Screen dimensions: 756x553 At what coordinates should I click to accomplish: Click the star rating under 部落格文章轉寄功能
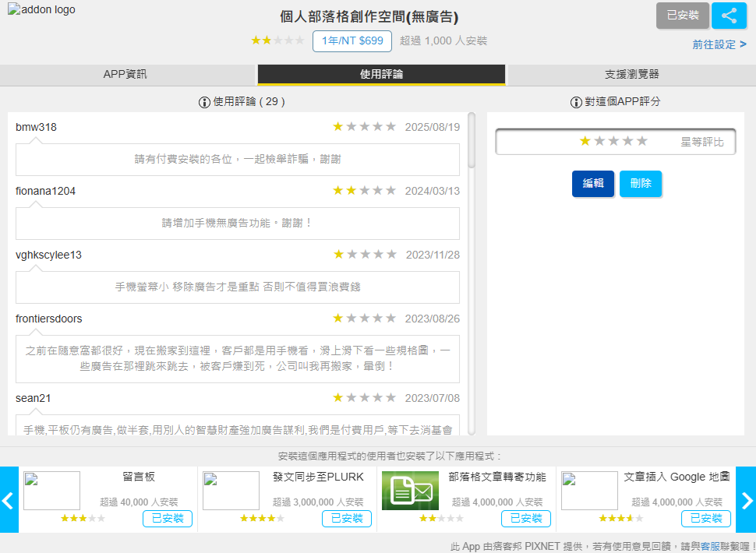click(441, 518)
